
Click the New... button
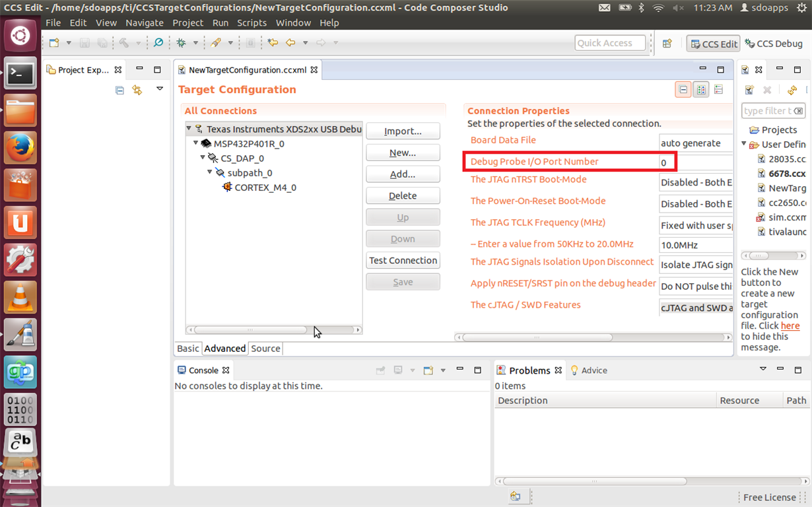click(403, 152)
